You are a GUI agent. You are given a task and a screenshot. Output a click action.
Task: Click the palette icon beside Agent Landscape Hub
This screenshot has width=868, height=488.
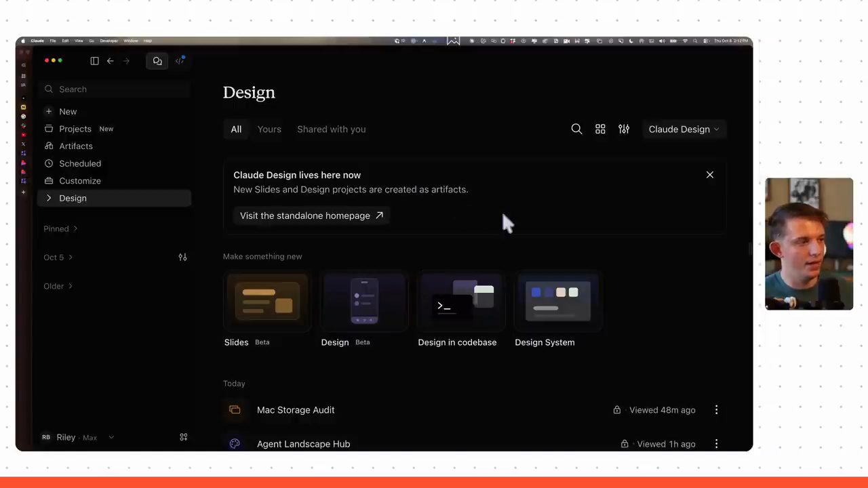[x=235, y=444]
